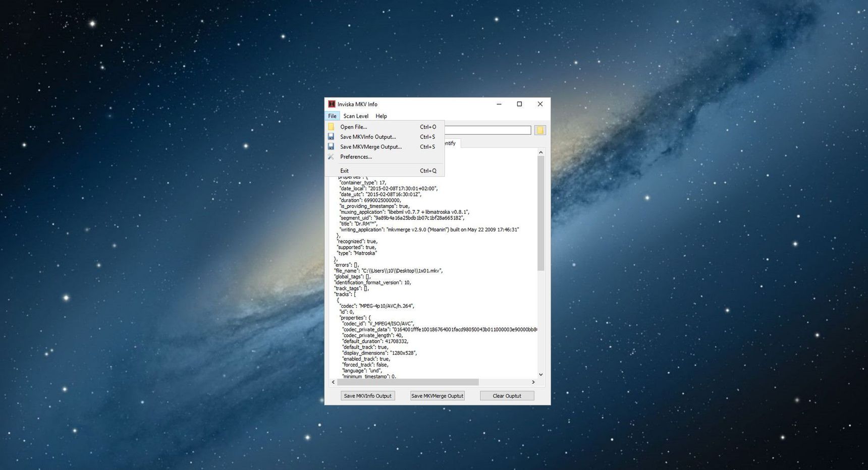868x470 pixels.
Task: Click the "writing_application" line in output
Action: point(429,230)
